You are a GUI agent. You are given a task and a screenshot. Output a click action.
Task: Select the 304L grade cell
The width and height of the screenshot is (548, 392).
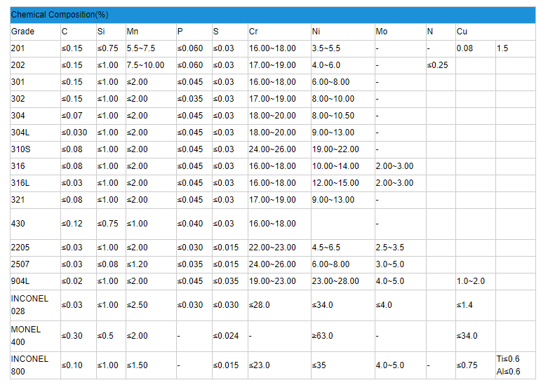[x=21, y=133]
